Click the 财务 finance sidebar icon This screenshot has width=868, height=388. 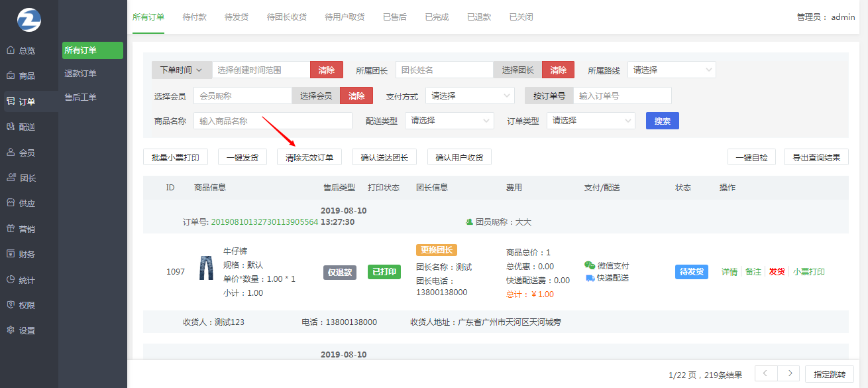pyautogui.click(x=11, y=254)
